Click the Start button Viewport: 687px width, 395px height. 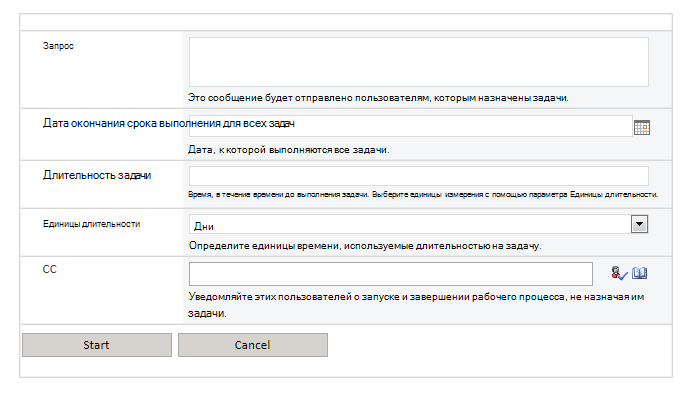(97, 345)
